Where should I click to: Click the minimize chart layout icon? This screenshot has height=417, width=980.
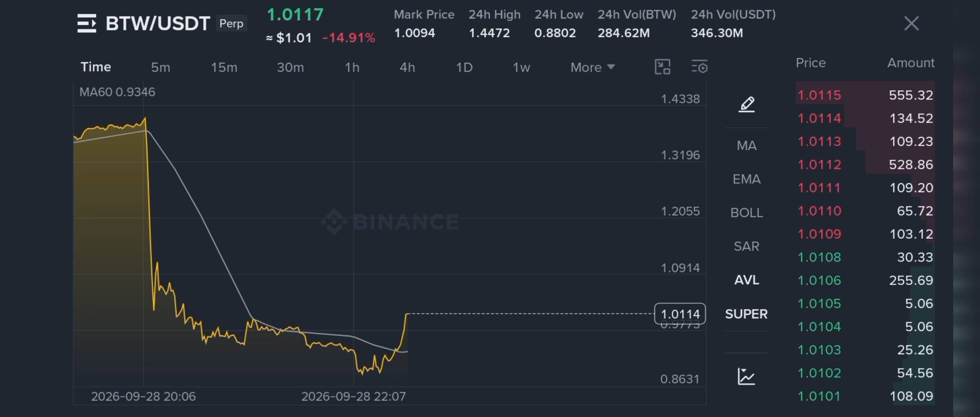click(663, 67)
